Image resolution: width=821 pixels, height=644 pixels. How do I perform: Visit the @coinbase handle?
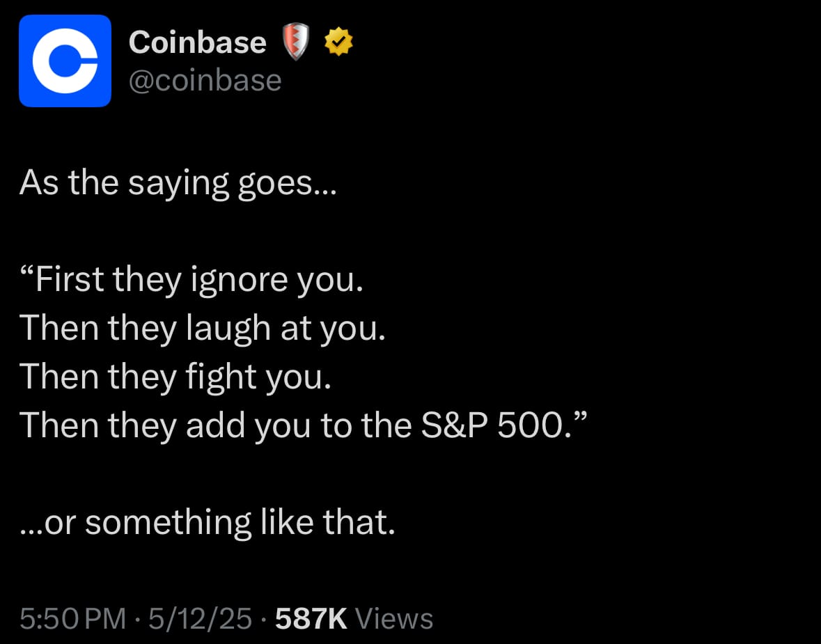[x=205, y=81]
